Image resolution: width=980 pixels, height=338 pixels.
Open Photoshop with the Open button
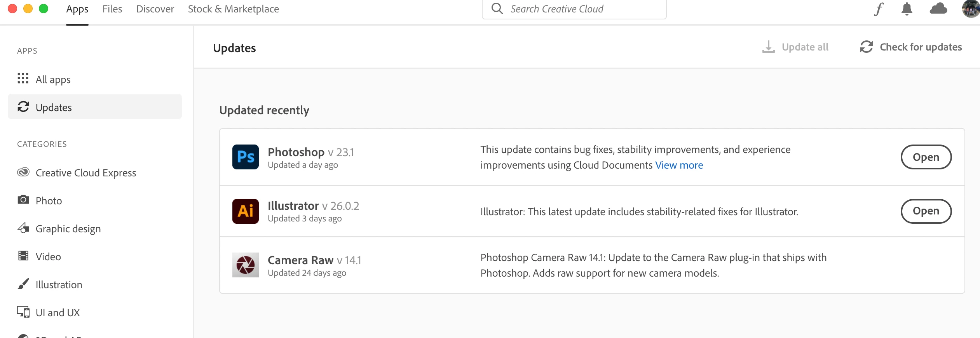pyautogui.click(x=926, y=157)
